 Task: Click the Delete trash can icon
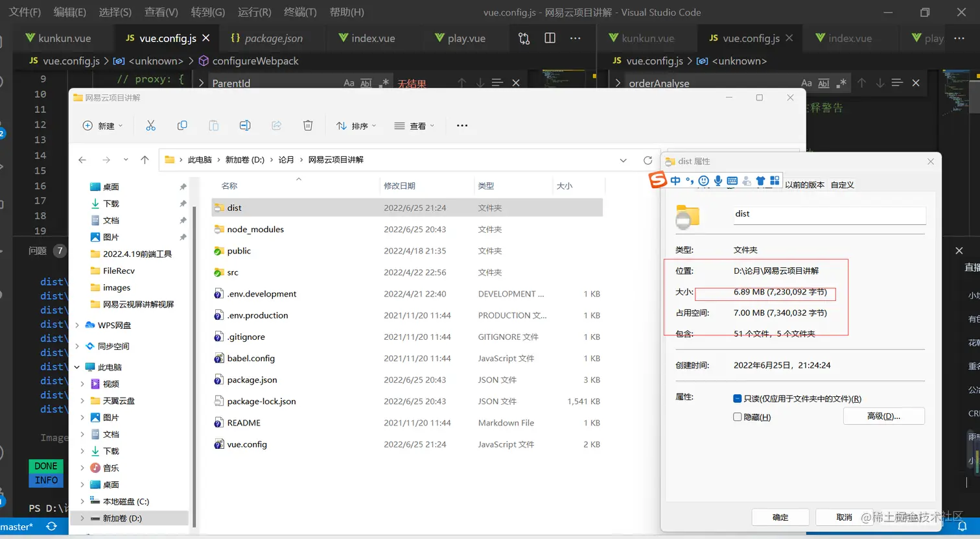[x=308, y=126]
